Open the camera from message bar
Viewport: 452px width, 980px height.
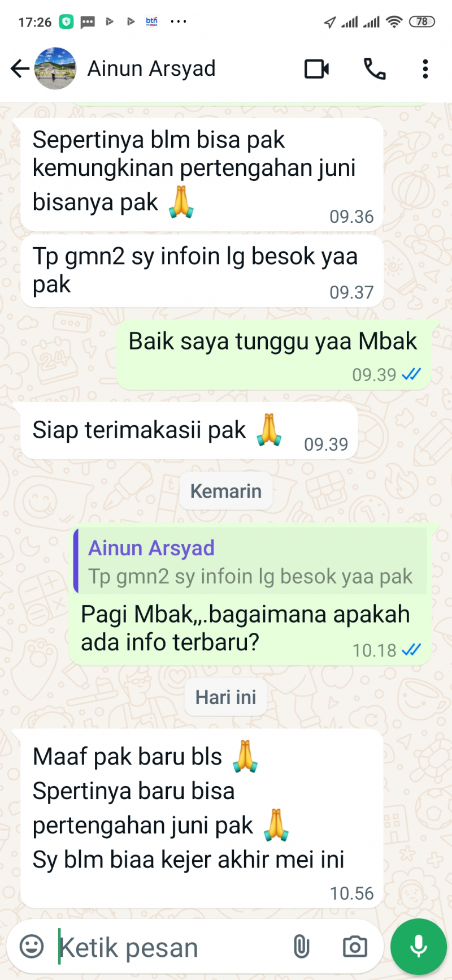[355, 947]
